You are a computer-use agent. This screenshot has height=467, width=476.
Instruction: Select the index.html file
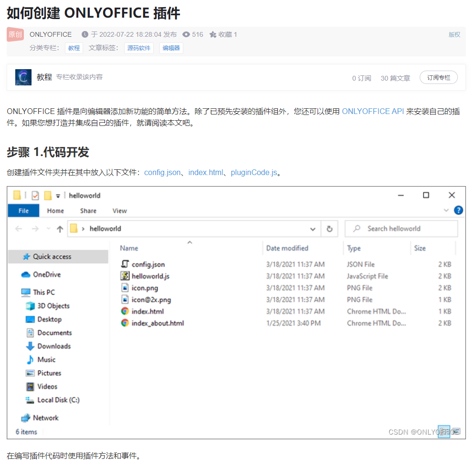click(x=142, y=311)
